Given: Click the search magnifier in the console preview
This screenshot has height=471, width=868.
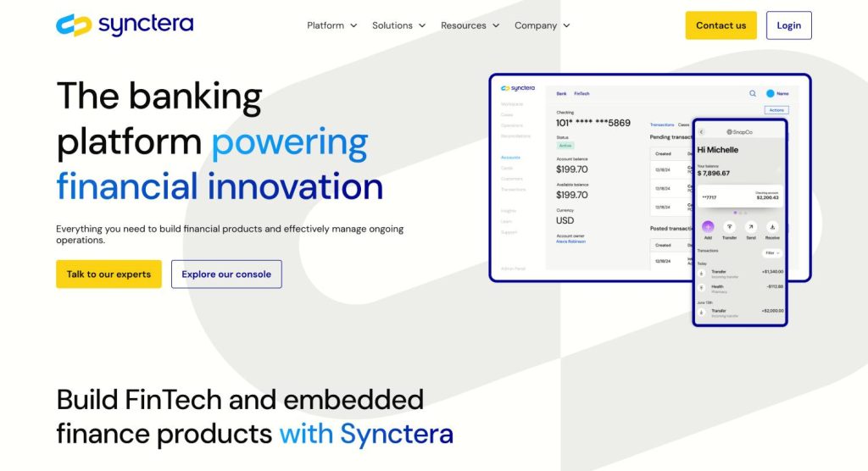Looking at the screenshot, I should coord(753,93).
